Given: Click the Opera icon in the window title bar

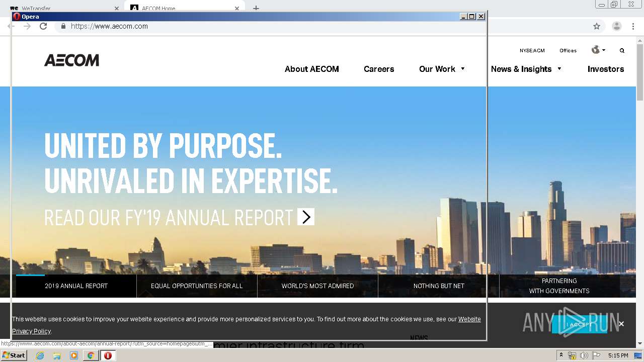Looking at the screenshot, I should 17,17.
